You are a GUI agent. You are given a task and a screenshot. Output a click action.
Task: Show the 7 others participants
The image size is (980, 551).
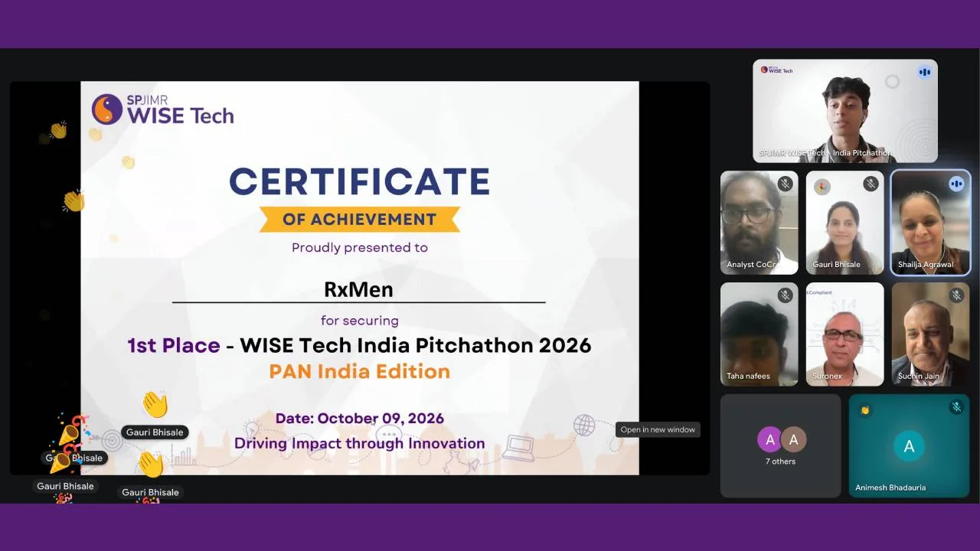780,445
